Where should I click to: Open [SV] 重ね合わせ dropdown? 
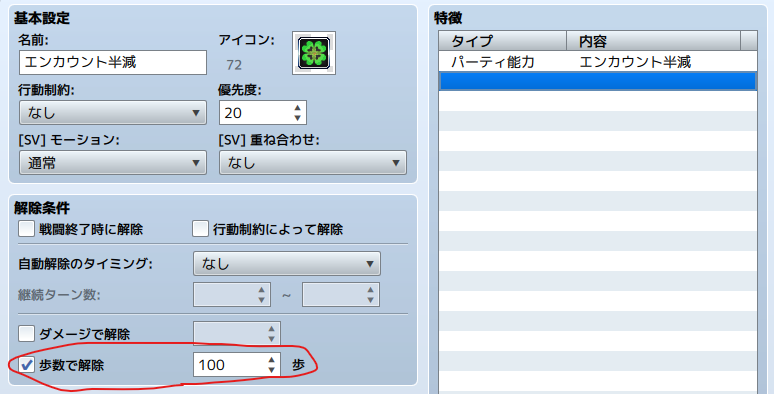[x=313, y=163]
